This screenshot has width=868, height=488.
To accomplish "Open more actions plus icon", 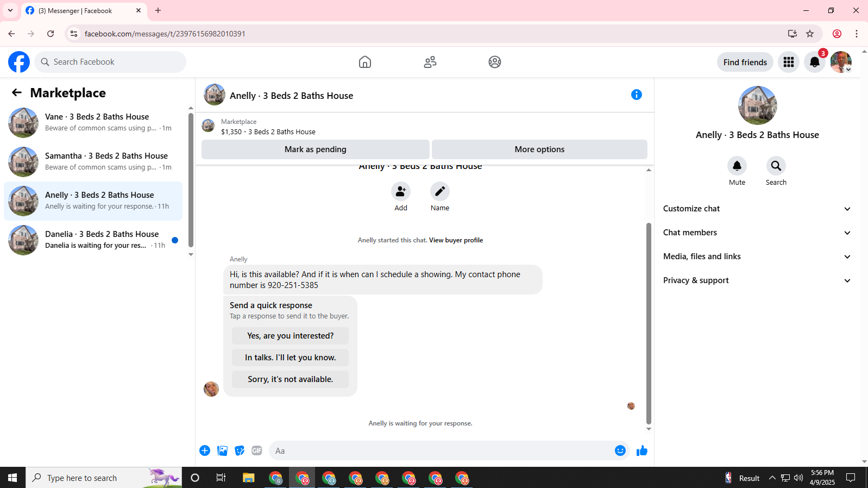I will point(205,451).
